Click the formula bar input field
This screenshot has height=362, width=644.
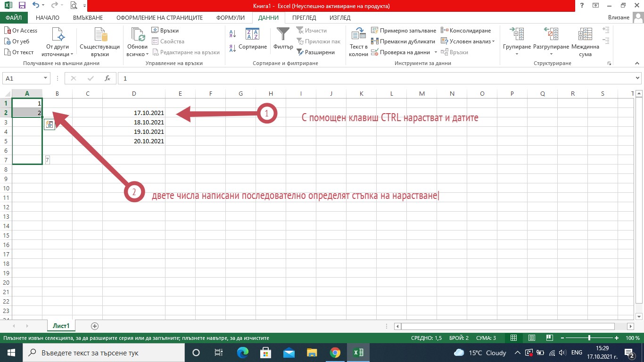[x=376, y=78]
